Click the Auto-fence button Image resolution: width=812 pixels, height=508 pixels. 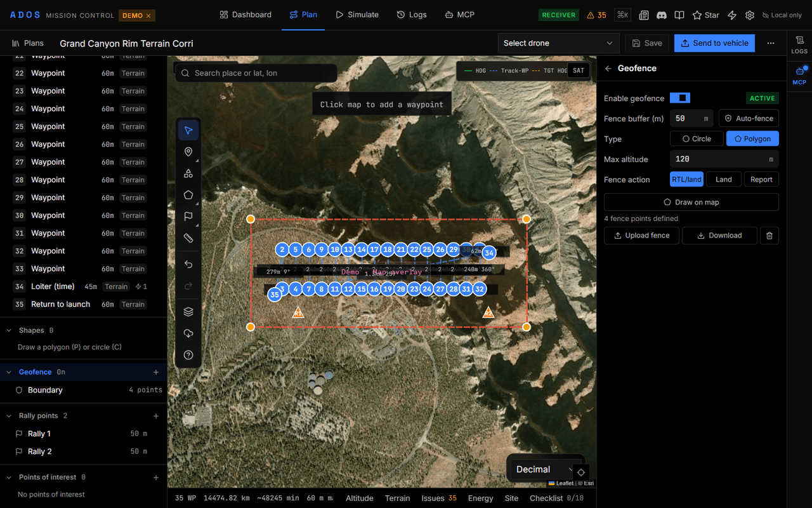749,119
